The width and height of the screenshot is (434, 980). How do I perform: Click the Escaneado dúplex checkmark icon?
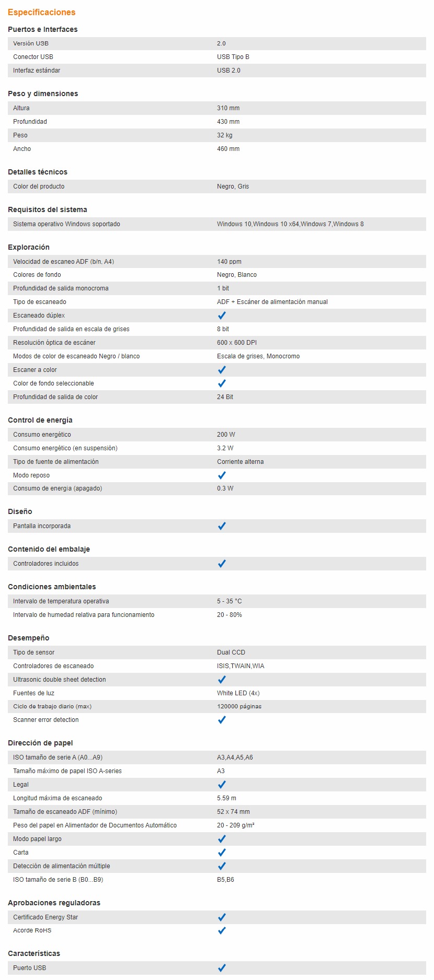(222, 316)
